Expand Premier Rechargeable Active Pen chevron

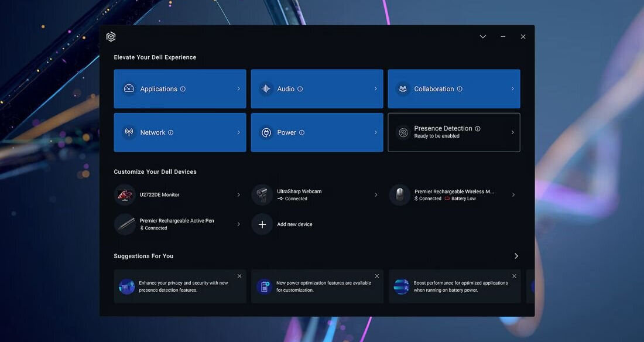coord(238,224)
